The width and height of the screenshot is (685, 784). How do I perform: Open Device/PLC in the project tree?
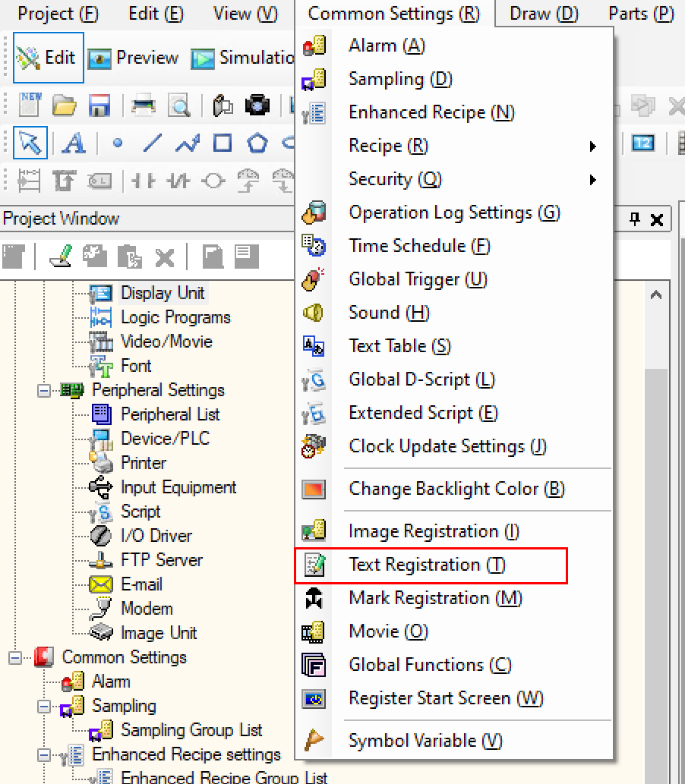click(x=165, y=439)
